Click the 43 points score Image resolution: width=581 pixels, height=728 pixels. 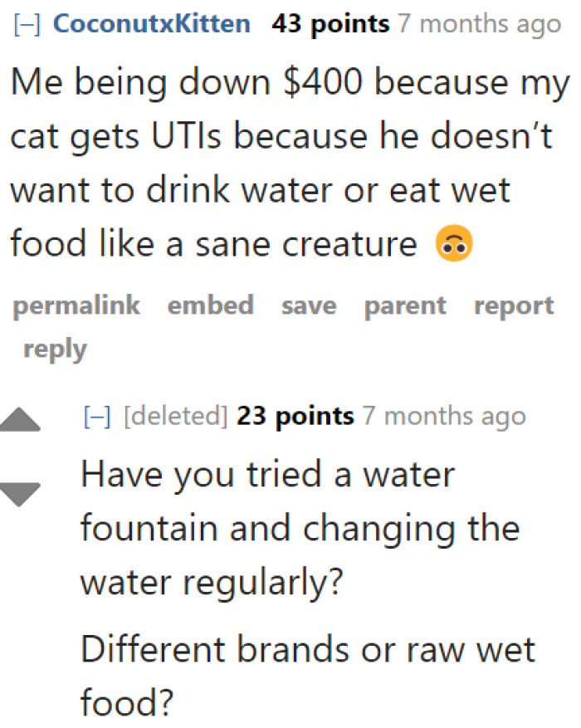click(329, 24)
